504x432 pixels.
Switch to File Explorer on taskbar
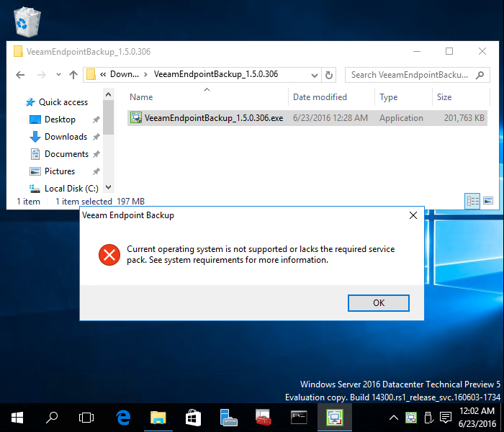tap(158, 418)
